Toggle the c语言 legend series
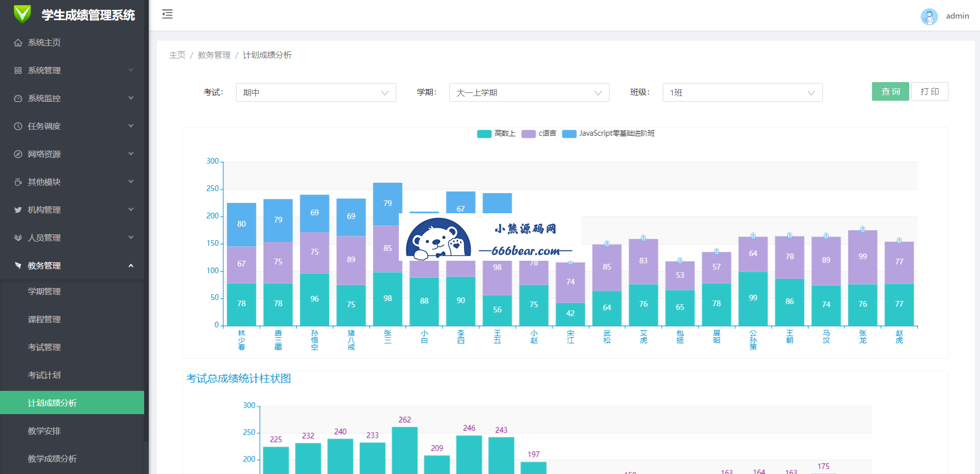The image size is (980, 474). pyautogui.click(x=539, y=134)
